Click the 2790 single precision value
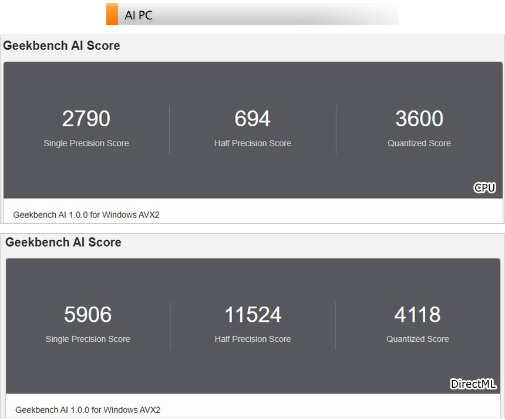 click(x=86, y=118)
